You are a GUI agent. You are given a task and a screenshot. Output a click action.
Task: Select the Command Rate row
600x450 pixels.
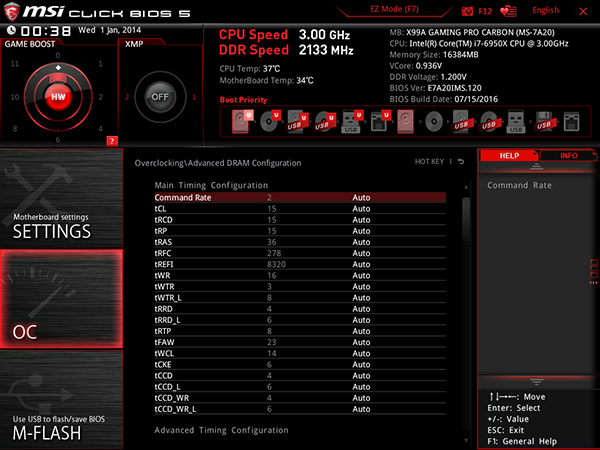pyautogui.click(x=300, y=197)
